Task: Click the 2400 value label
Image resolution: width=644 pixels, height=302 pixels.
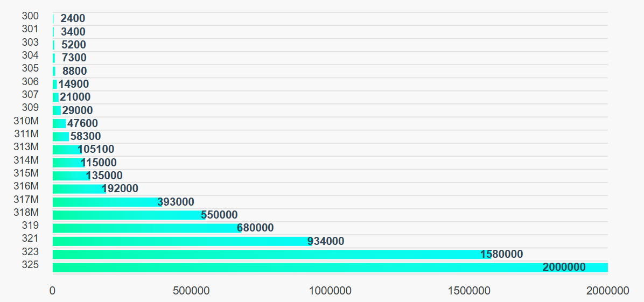Action: pyautogui.click(x=73, y=19)
